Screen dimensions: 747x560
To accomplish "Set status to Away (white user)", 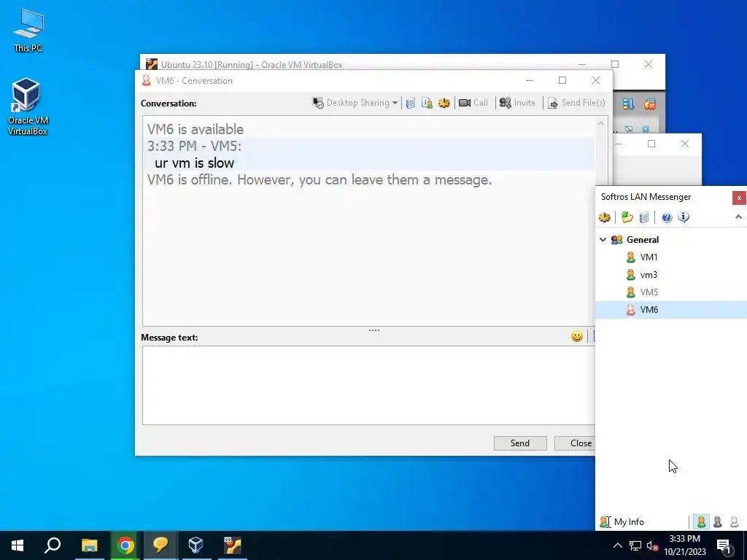I will click(734, 522).
